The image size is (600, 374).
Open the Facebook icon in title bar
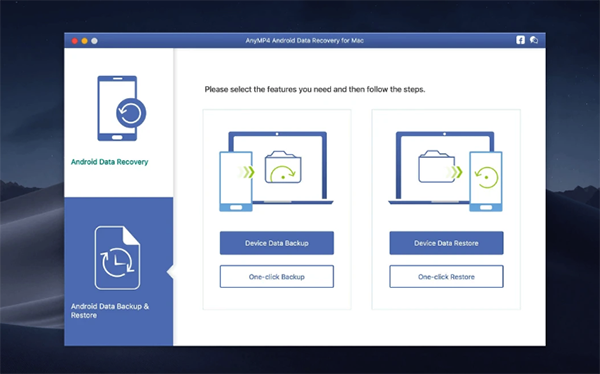[x=520, y=40]
